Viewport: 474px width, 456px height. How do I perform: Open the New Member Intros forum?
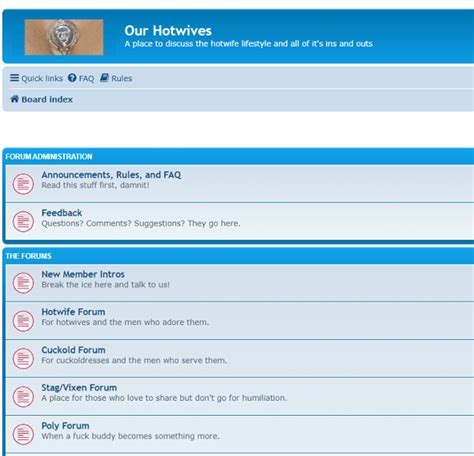click(83, 274)
